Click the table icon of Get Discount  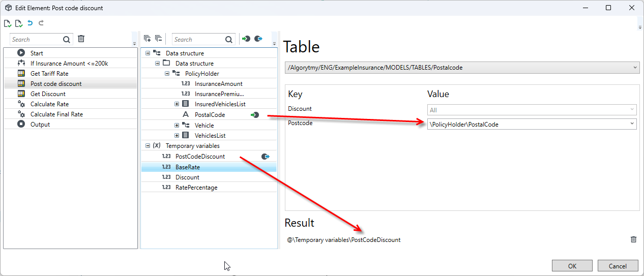[21, 94]
